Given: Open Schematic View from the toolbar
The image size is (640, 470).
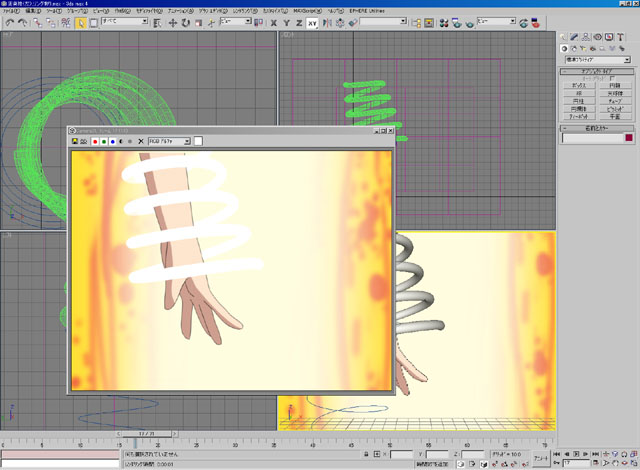Looking at the screenshot, I should tap(429, 23).
